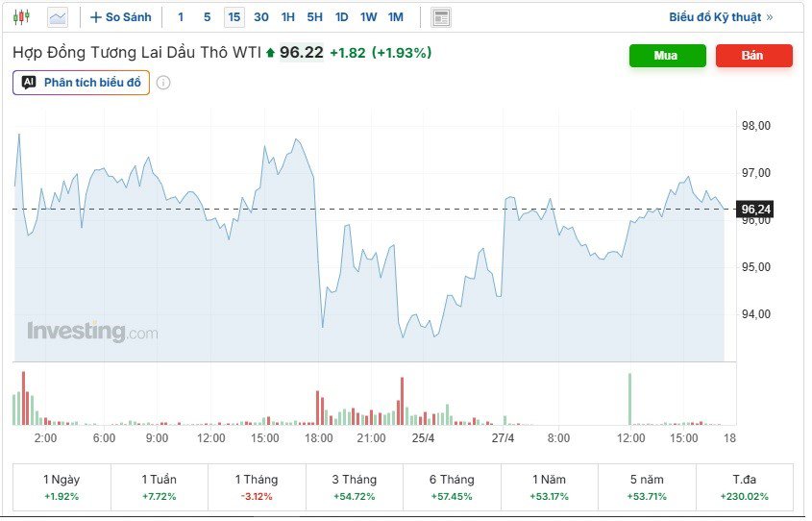Click the green up arrow beside price
The image size is (812, 521).
[x=270, y=53]
